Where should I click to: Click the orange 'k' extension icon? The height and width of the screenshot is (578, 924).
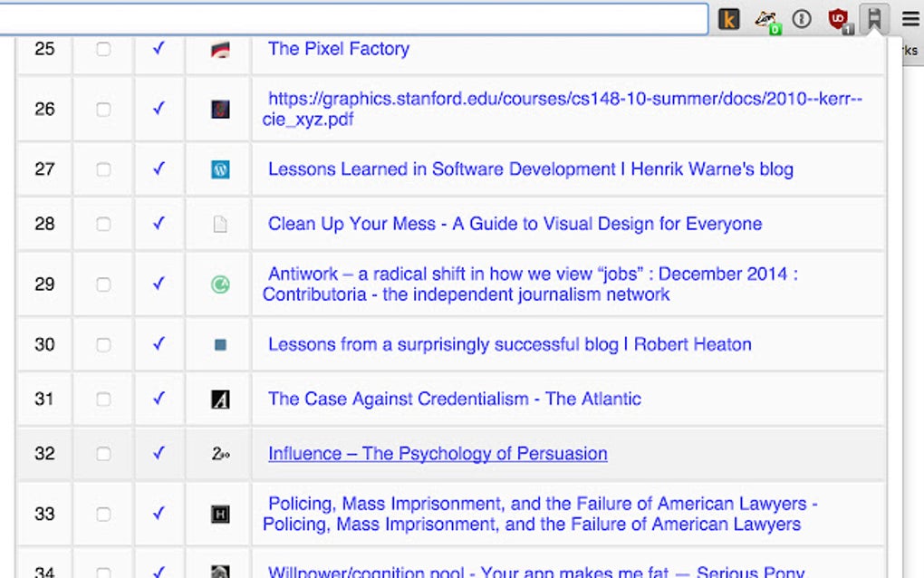coord(729,18)
